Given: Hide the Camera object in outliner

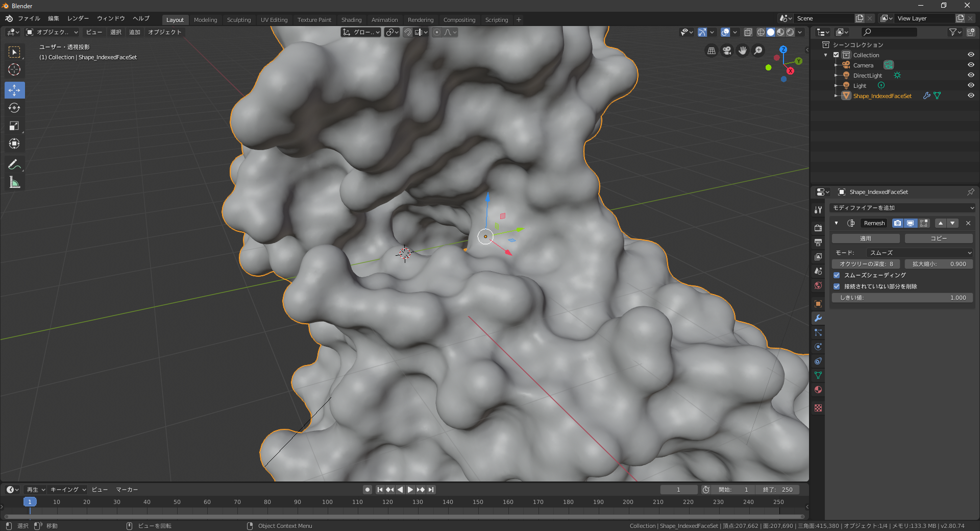Looking at the screenshot, I should (971, 65).
